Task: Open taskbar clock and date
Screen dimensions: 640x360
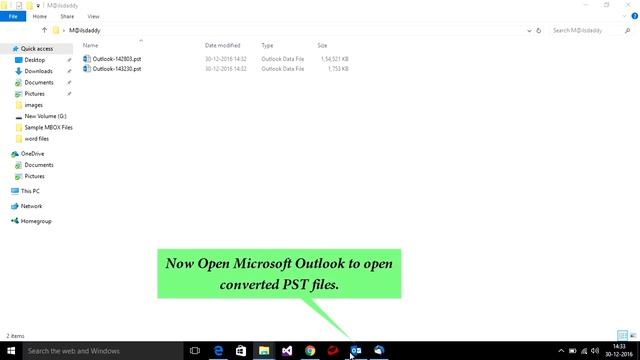Action: (619, 351)
